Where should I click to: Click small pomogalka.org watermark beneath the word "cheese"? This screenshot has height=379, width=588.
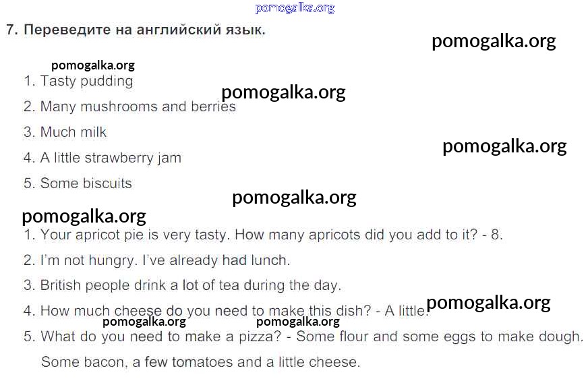(144, 322)
